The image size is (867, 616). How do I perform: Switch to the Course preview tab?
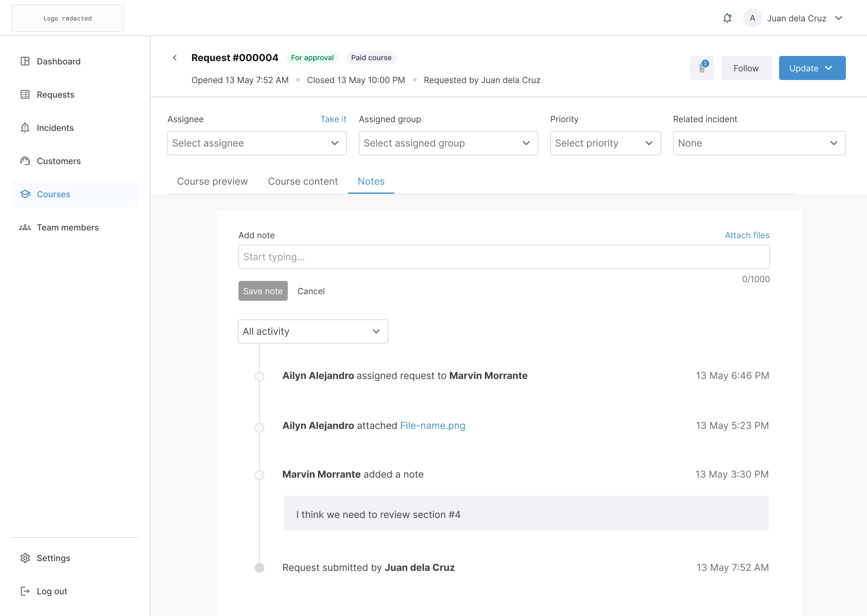pyautogui.click(x=212, y=181)
